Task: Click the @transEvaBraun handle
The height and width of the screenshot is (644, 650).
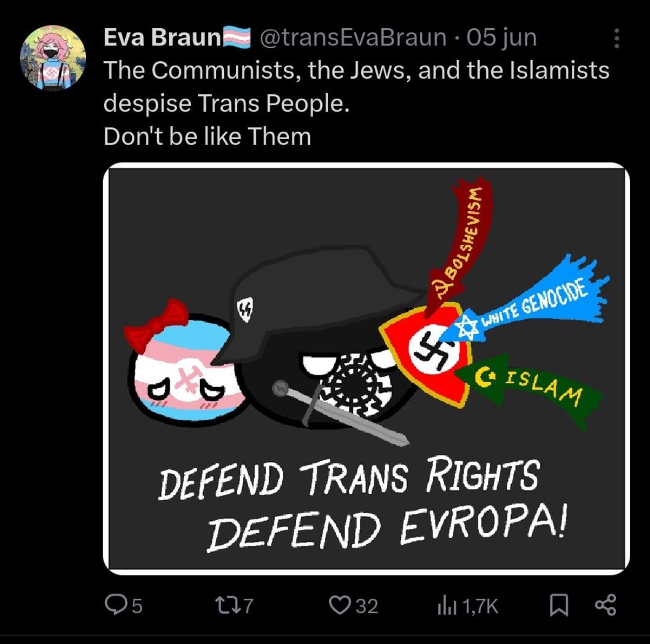Action: [353, 37]
